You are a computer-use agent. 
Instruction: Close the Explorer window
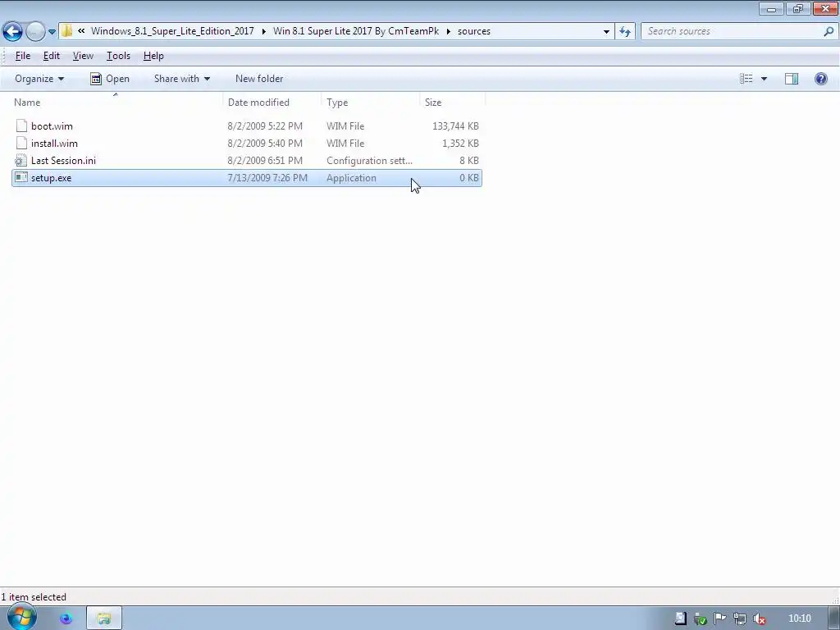tap(825, 8)
